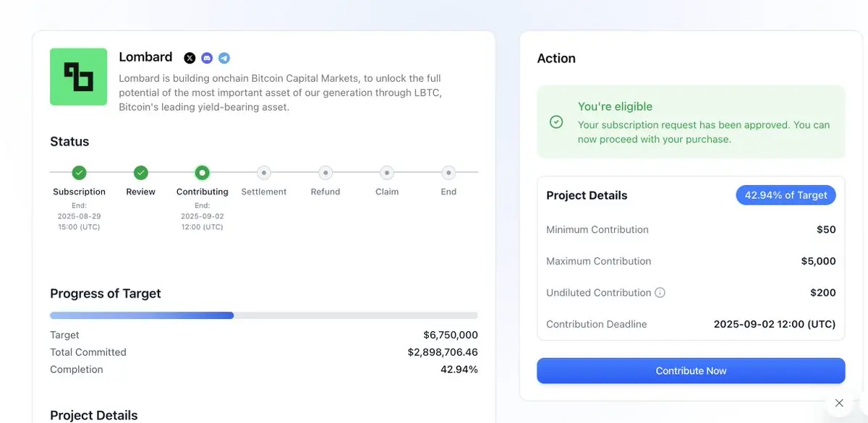Open Lombard's Discord icon
The height and width of the screenshot is (423, 868).
pyautogui.click(x=207, y=58)
